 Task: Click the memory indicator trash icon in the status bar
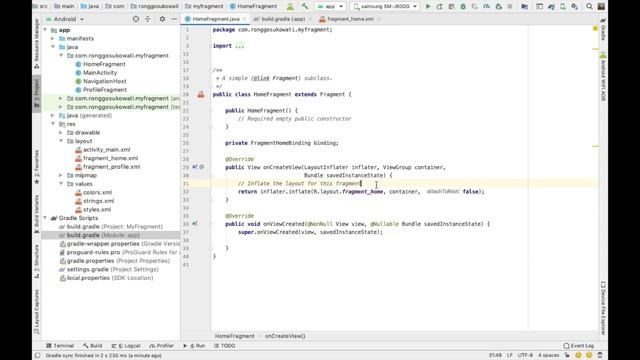[x=600, y=356]
